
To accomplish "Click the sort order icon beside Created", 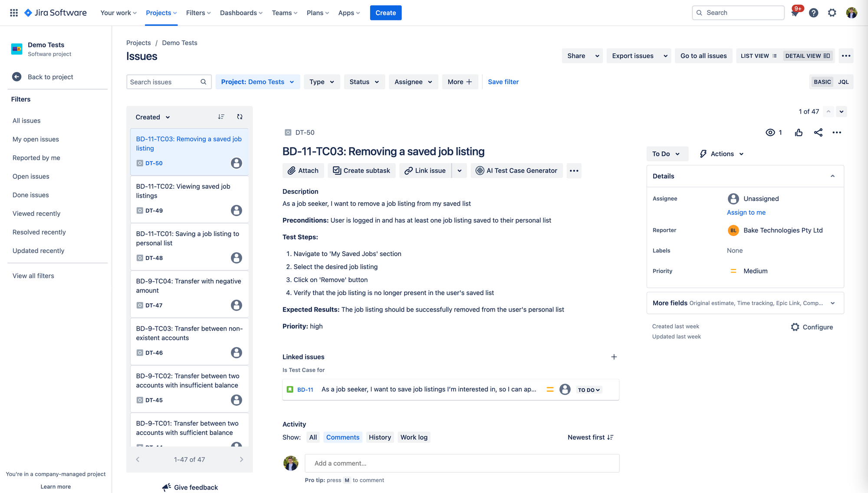I will tap(221, 117).
